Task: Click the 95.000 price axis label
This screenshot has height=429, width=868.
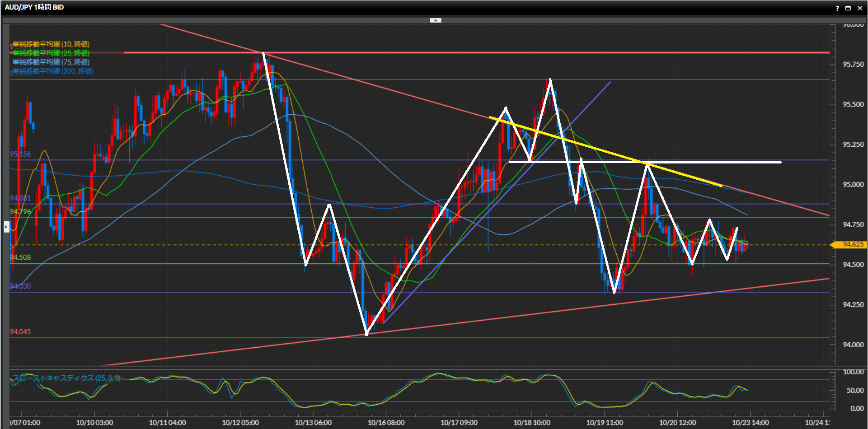Action: point(853,184)
